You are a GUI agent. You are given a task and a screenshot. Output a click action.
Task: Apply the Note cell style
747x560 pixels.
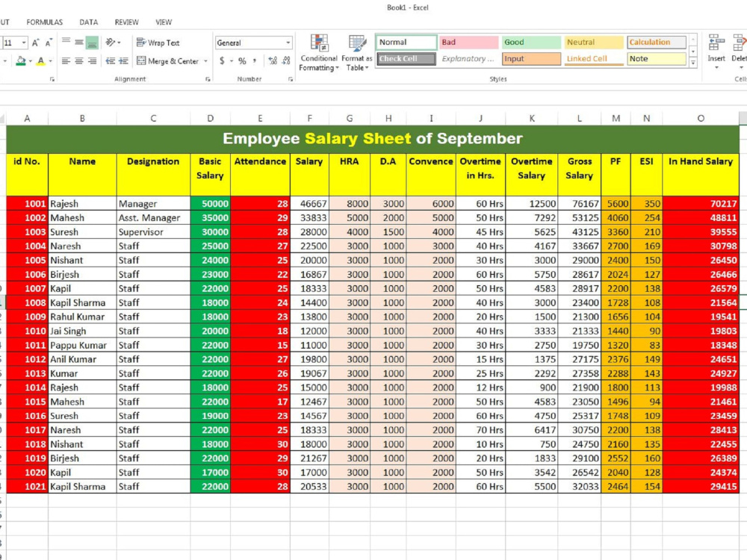[657, 58]
